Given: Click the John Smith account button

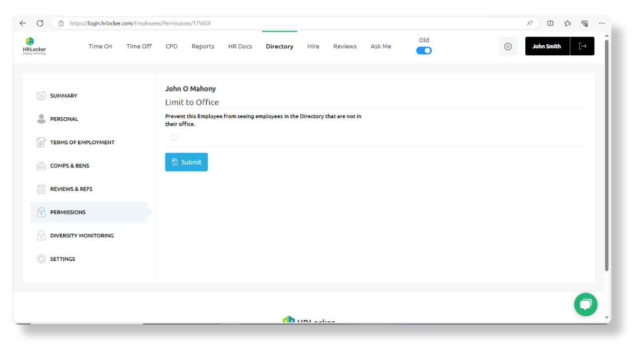Looking at the screenshot, I should (546, 46).
